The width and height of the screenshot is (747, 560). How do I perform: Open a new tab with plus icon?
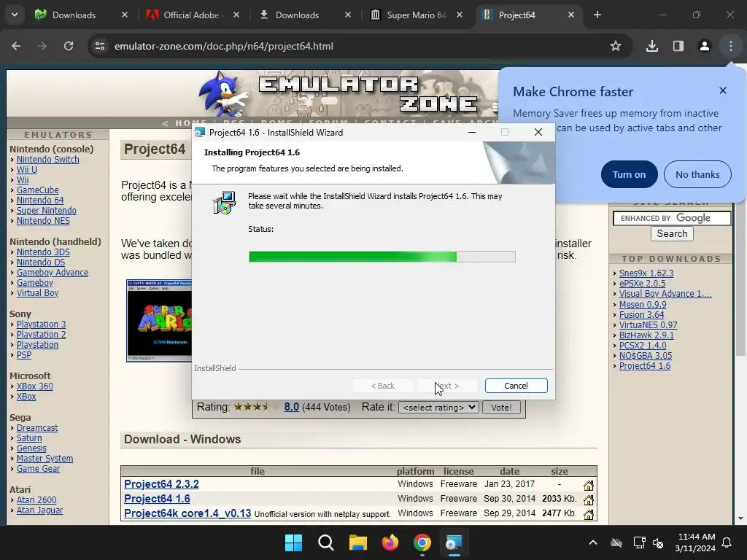597,15
